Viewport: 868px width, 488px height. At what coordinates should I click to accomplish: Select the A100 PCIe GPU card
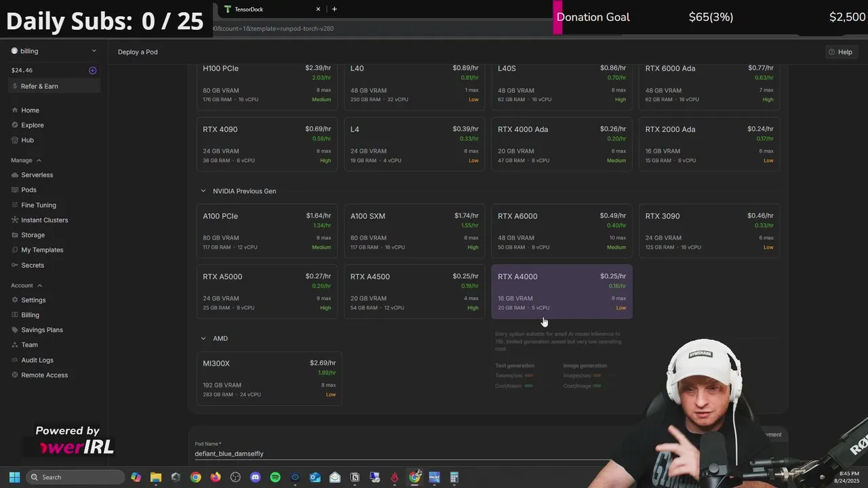point(267,231)
